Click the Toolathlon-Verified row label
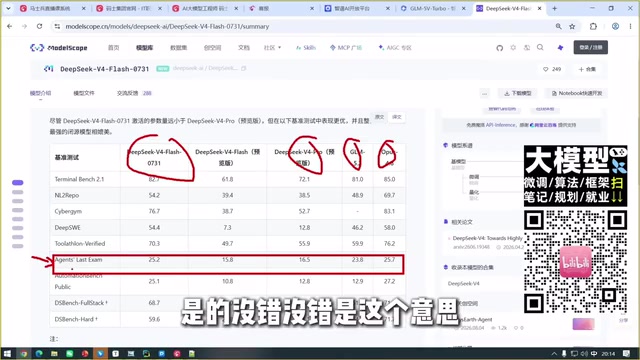Screen dimensions: 640x360 [x=80, y=244]
